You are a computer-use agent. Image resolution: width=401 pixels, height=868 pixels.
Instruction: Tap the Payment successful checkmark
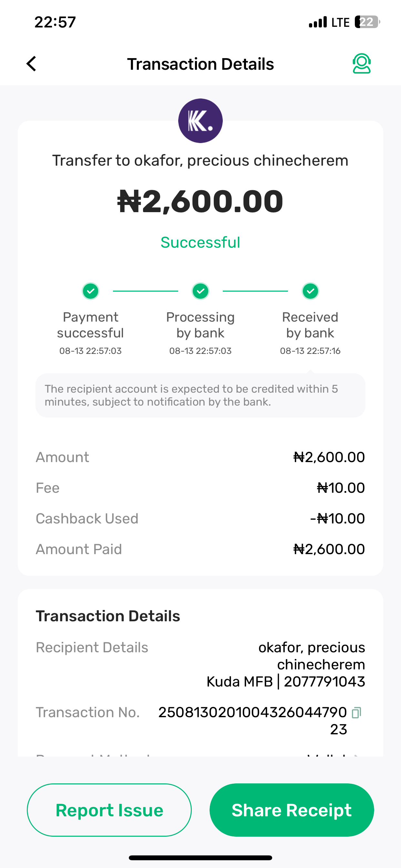coord(90,291)
